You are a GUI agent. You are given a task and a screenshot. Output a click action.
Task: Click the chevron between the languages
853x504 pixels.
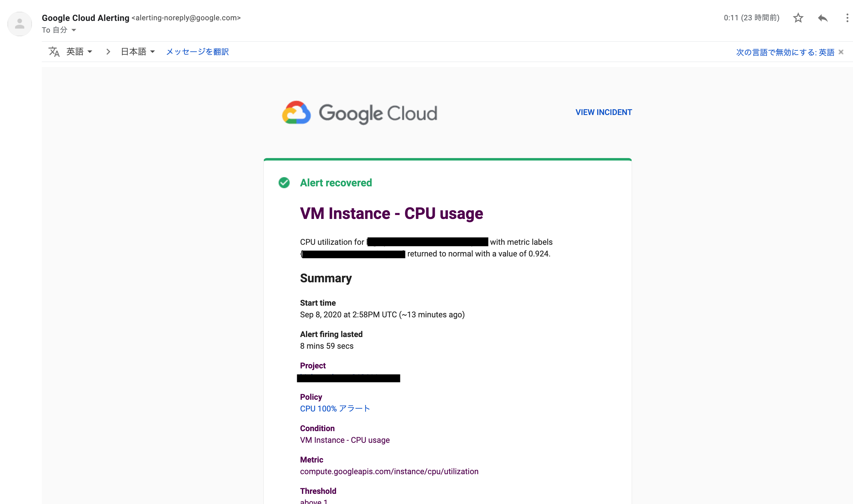[108, 52]
